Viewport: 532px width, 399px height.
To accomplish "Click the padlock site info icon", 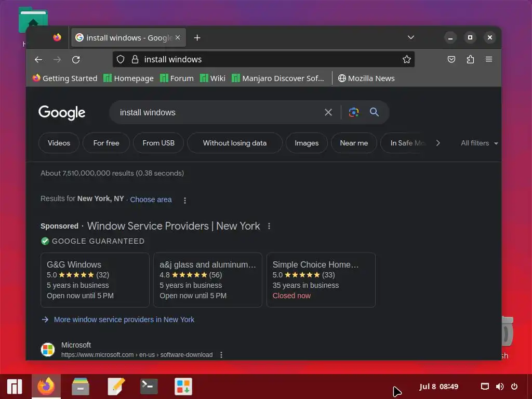I will (135, 59).
